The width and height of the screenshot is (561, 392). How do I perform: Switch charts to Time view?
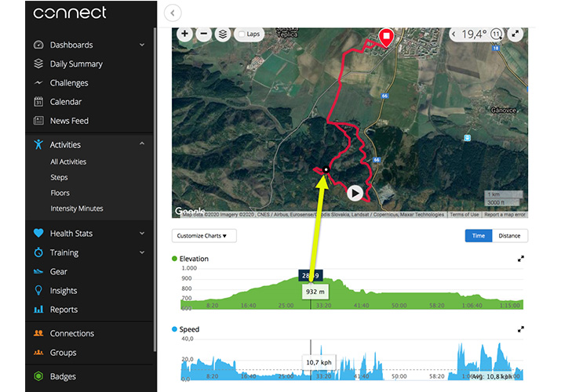478,235
